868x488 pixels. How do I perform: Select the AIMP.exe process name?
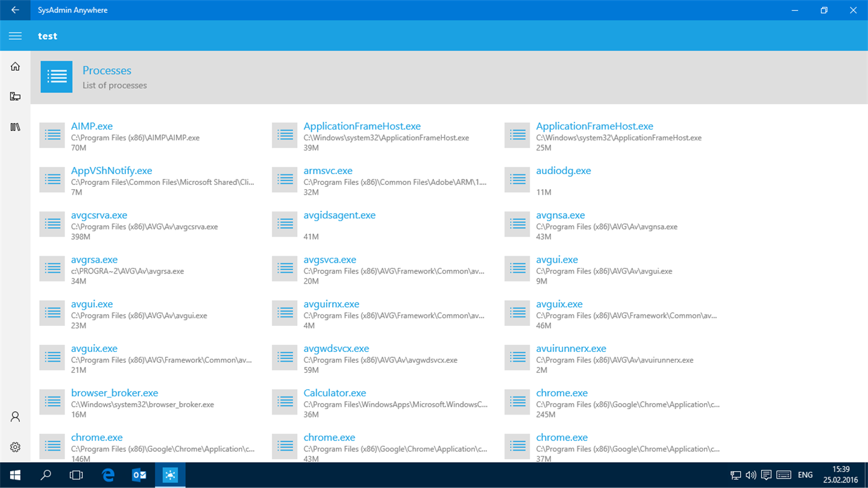coord(92,127)
